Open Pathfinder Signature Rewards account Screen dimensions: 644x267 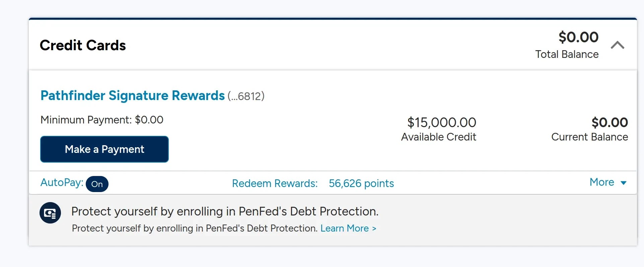click(133, 96)
